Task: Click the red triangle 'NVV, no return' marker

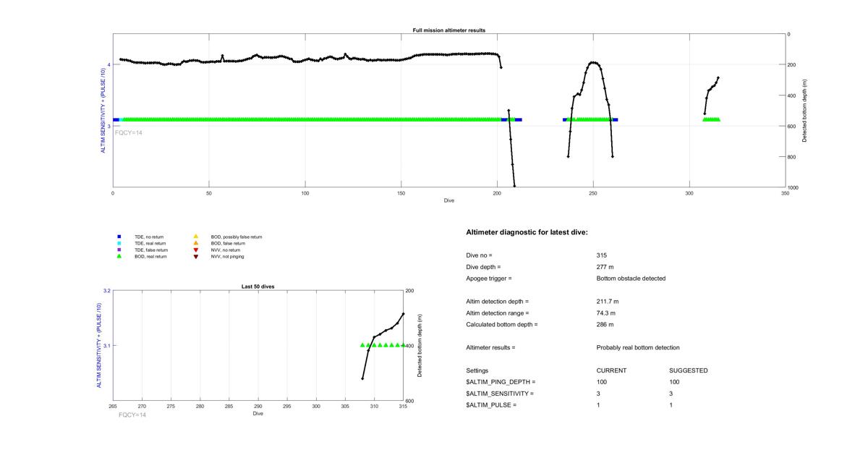Action: (x=196, y=250)
